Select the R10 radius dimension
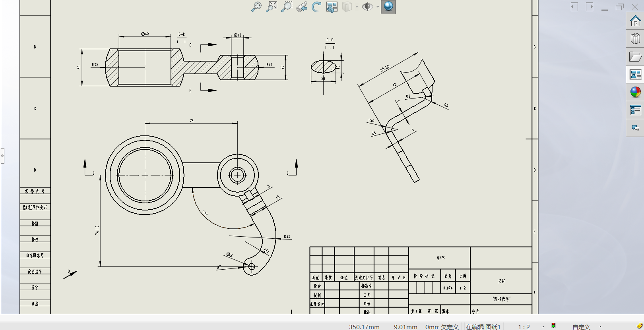The image size is (644, 330). click(371, 121)
